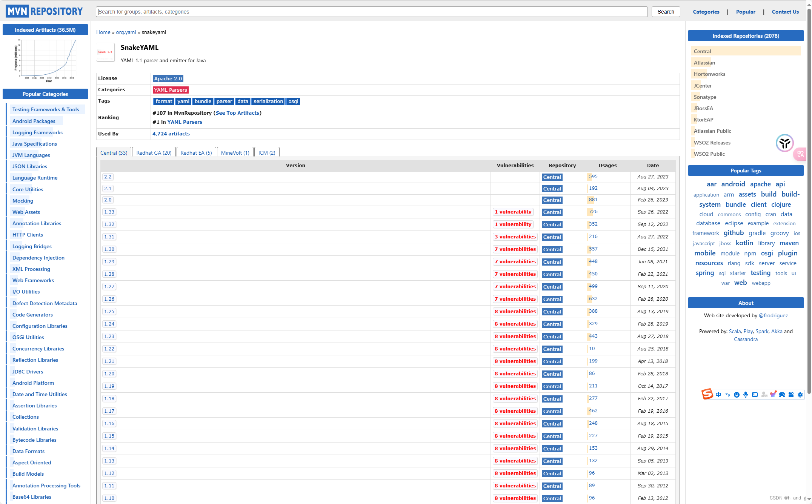The width and height of the screenshot is (812, 504).
Task: Click the Apache 2.0 license badge
Action: click(168, 78)
